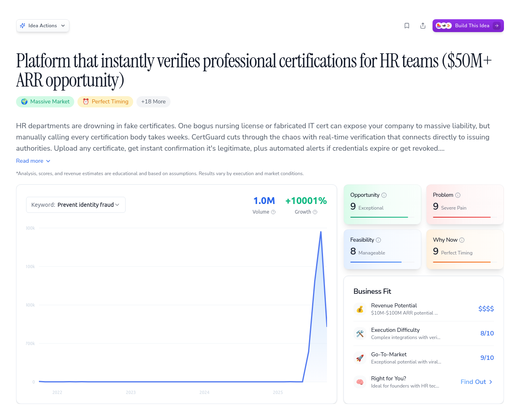This screenshot has width=520, height=420.
Task: Click the sparkle icon on Idea Actions button
Action: click(x=23, y=25)
